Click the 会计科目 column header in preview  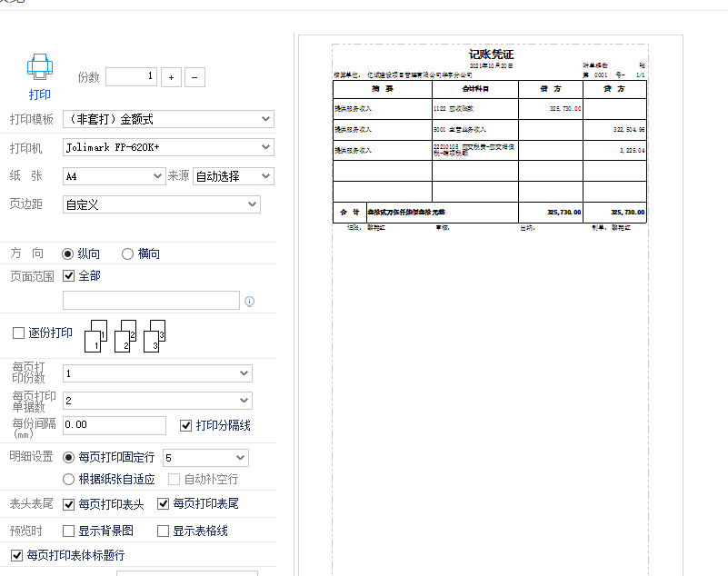pos(475,89)
